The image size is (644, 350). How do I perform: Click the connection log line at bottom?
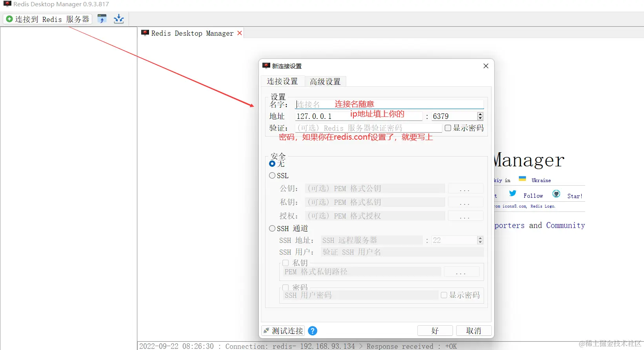(298, 346)
